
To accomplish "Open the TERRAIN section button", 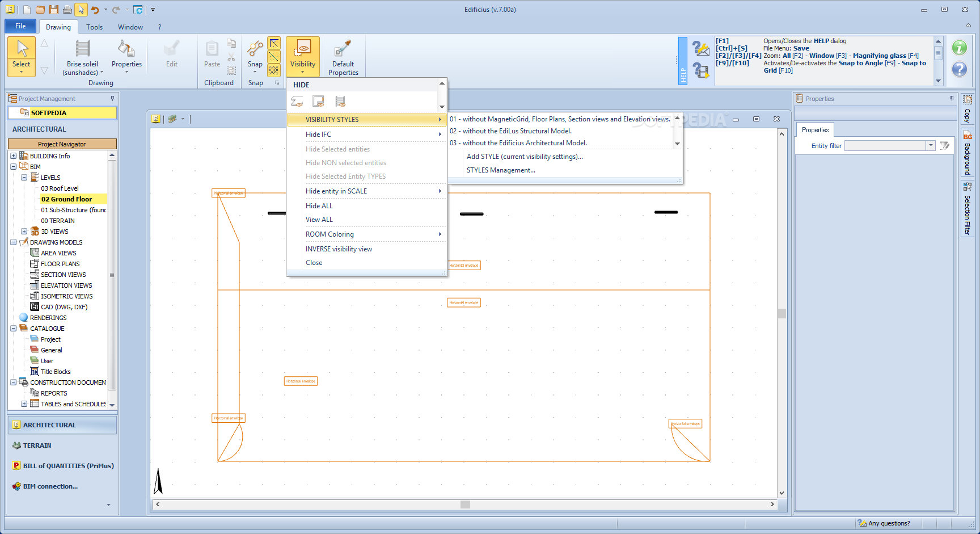I will (62, 445).
